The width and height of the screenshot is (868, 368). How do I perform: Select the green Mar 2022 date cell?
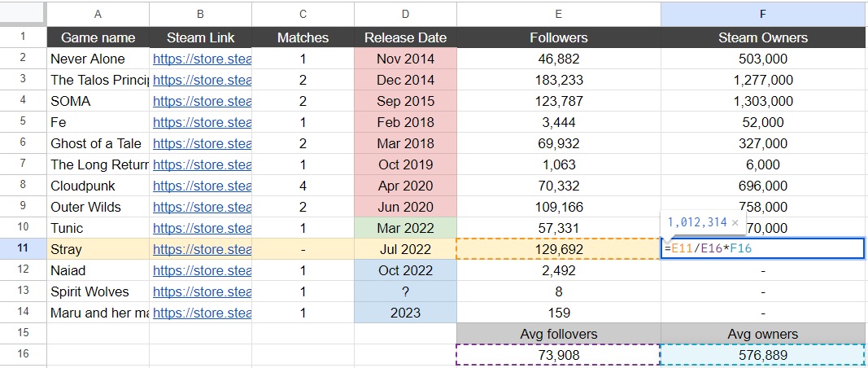pyautogui.click(x=405, y=228)
